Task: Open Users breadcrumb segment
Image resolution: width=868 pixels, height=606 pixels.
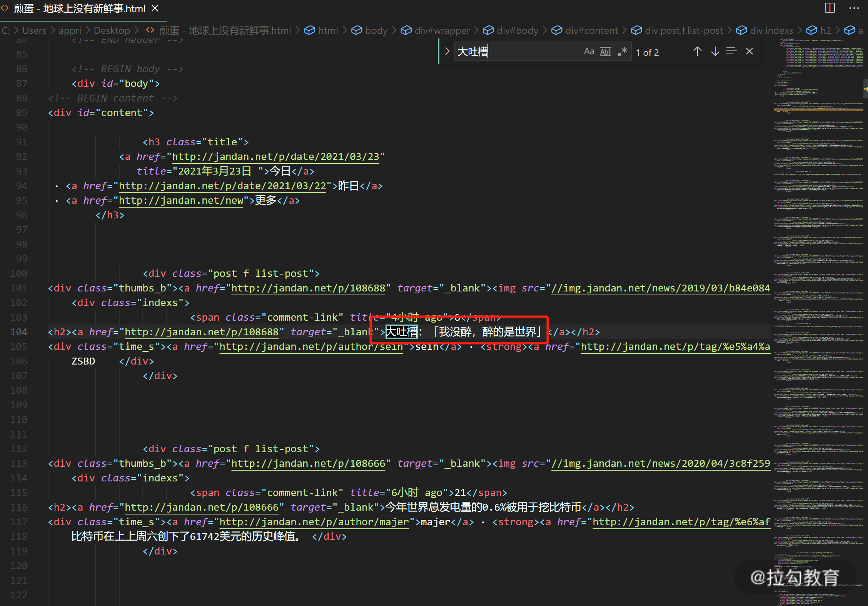Action: pyautogui.click(x=34, y=30)
